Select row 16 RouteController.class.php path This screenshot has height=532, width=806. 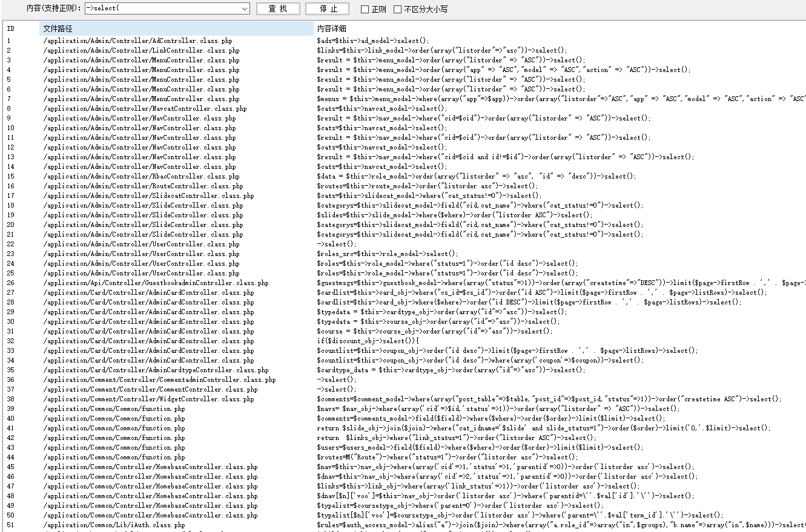point(143,186)
